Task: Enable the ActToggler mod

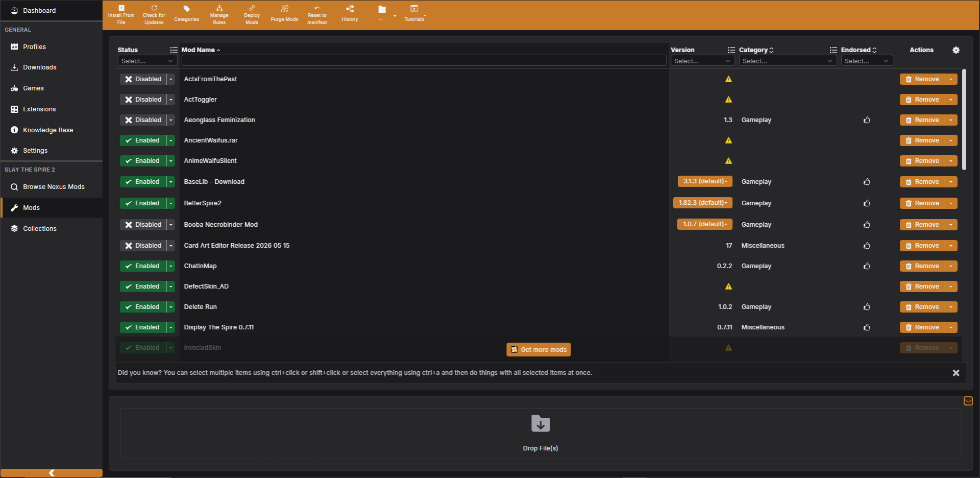Action: tap(143, 100)
